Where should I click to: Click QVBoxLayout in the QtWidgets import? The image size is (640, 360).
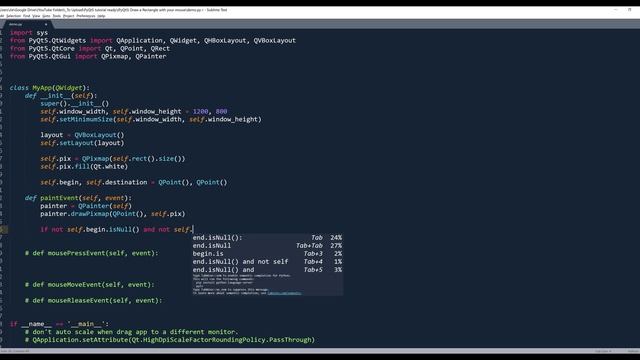click(275, 40)
